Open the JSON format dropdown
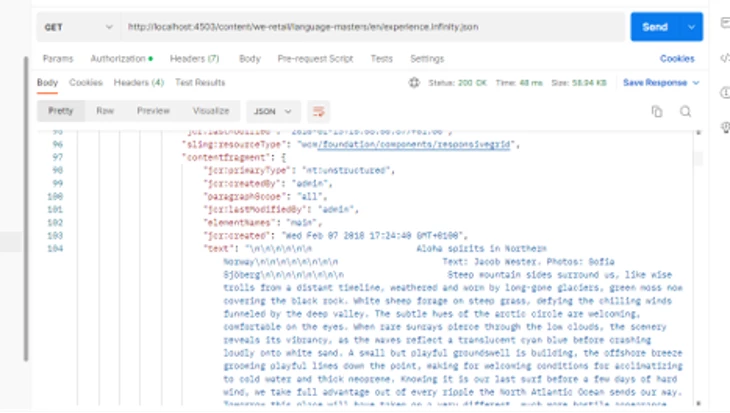Viewport: 730px width, 413px height. [273, 111]
